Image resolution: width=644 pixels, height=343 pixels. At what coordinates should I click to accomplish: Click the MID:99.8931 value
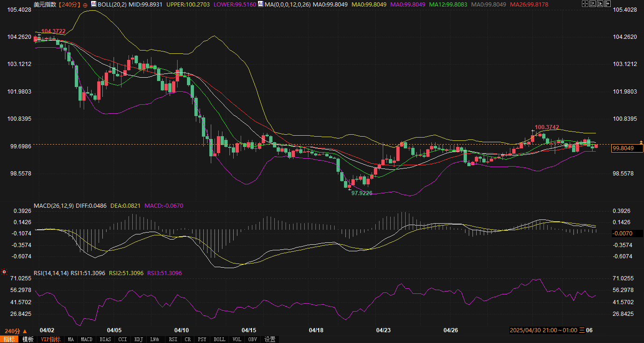146,4
